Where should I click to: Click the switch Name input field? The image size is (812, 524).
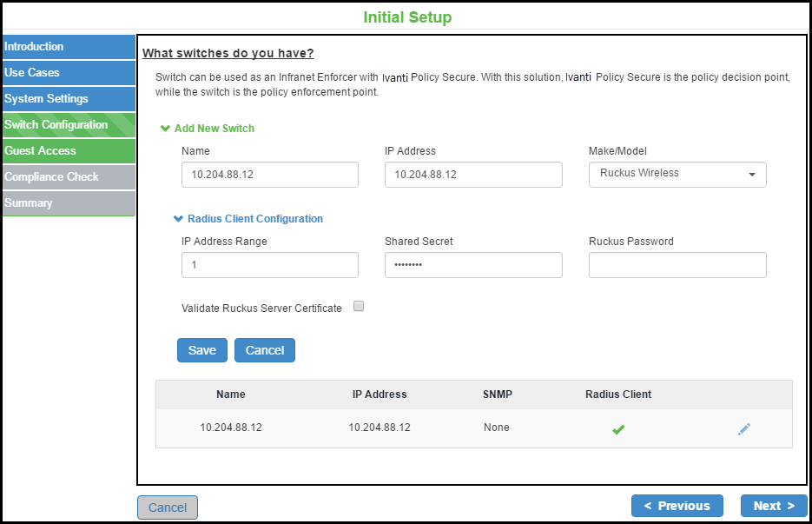[x=269, y=175]
